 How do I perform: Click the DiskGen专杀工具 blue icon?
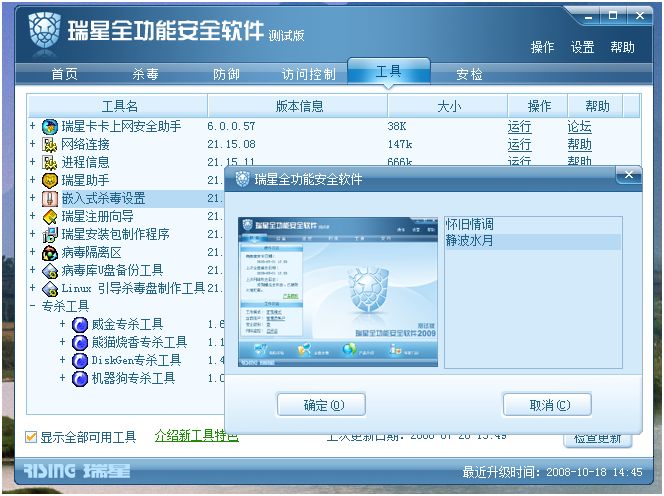pos(80,361)
